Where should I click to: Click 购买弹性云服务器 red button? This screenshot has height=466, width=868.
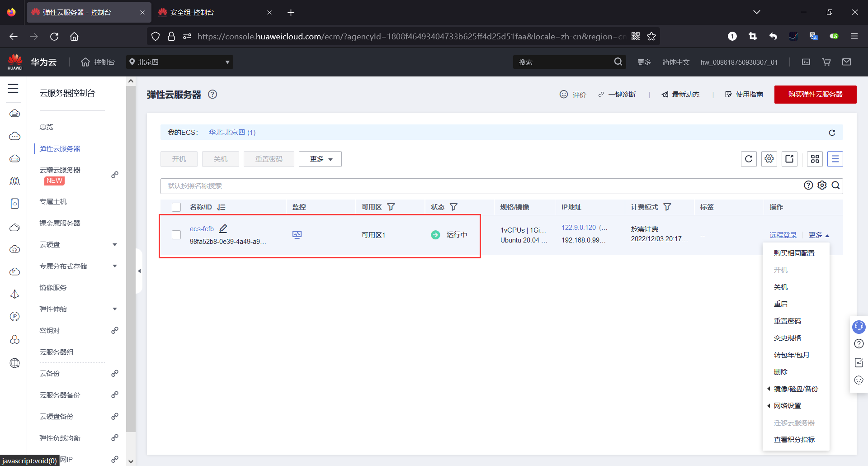click(x=815, y=95)
